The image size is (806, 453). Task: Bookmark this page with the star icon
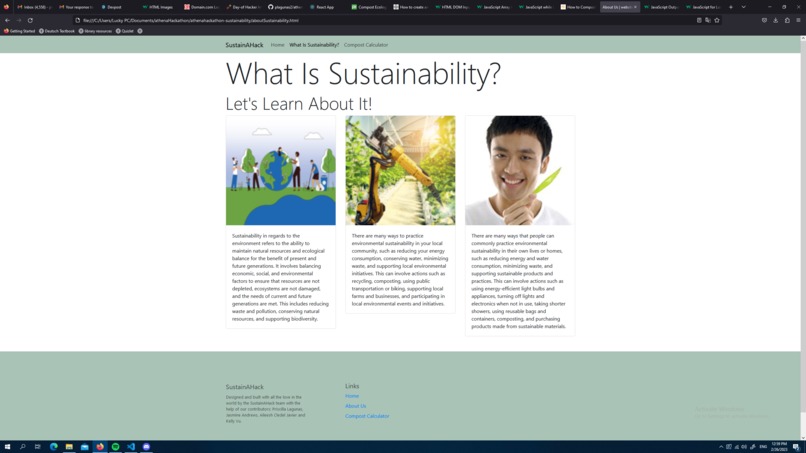tap(717, 21)
